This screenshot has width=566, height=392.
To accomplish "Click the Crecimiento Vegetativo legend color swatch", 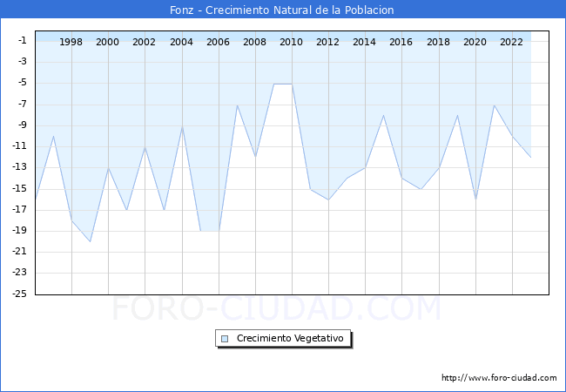I will pyautogui.click(x=225, y=339).
